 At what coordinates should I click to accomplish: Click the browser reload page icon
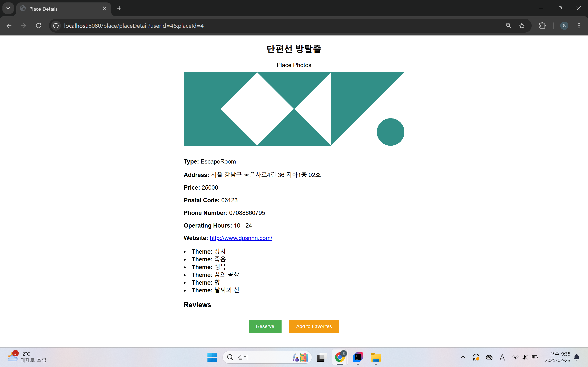tap(38, 26)
